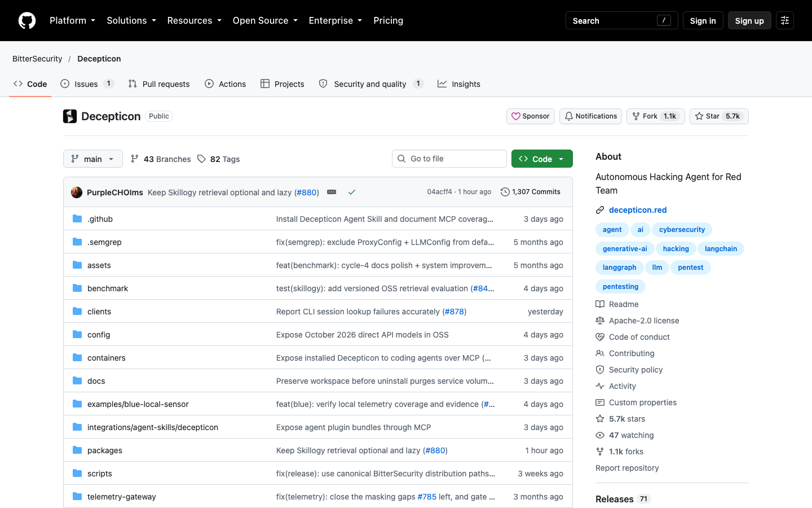Click the Decepticon repository avatar icon
The image size is (812, 508).
[x=70, y=116]
